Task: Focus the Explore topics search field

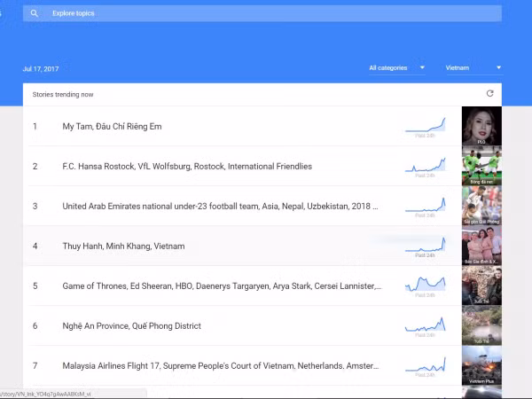Action: pyautogui.click(x=262, y=13)
